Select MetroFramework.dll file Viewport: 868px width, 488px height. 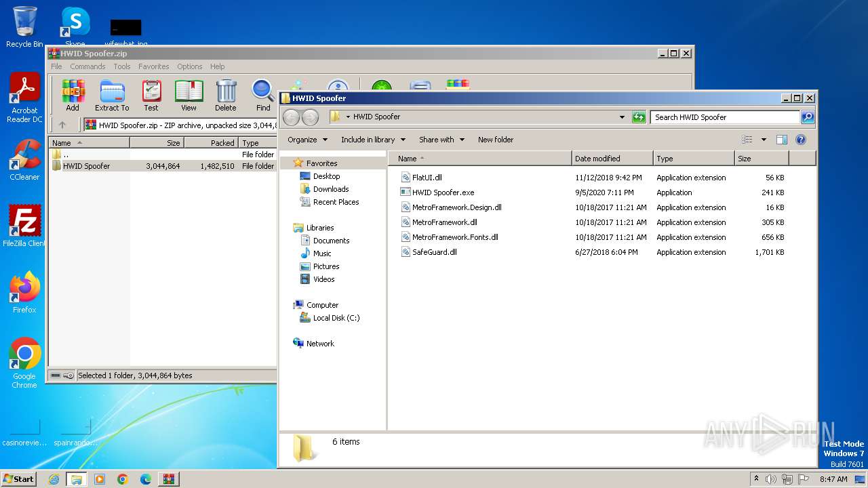(444, 222)
